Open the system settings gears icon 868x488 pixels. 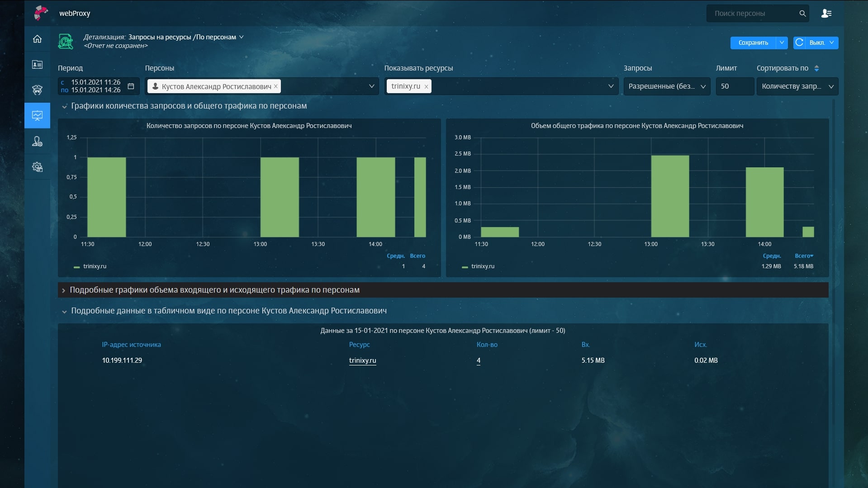(x=37, y=167)
